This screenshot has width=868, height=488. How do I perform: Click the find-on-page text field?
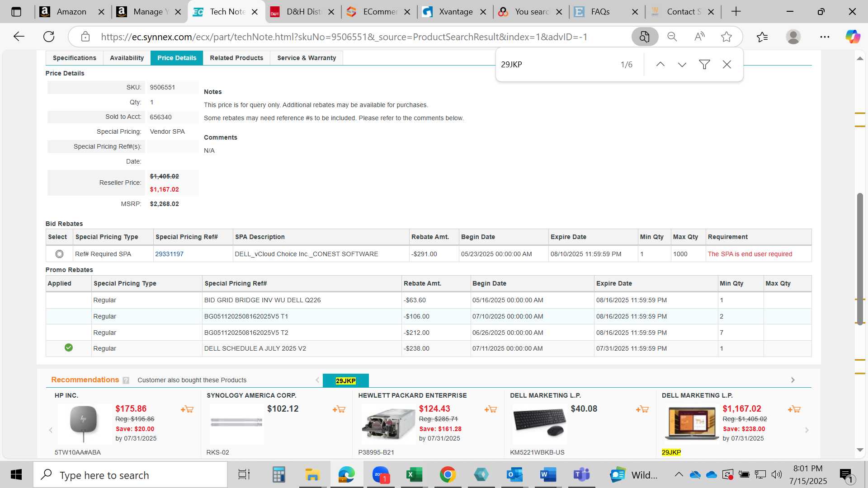tap(556, 65)
